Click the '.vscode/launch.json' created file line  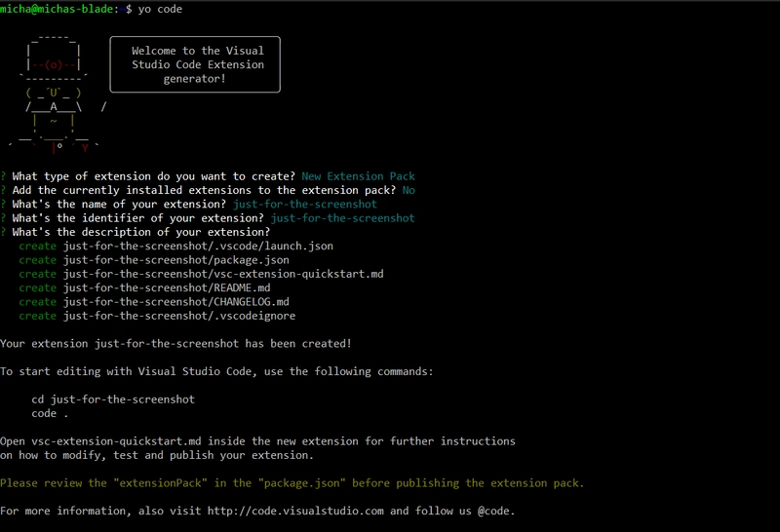[x=176, y=246]
